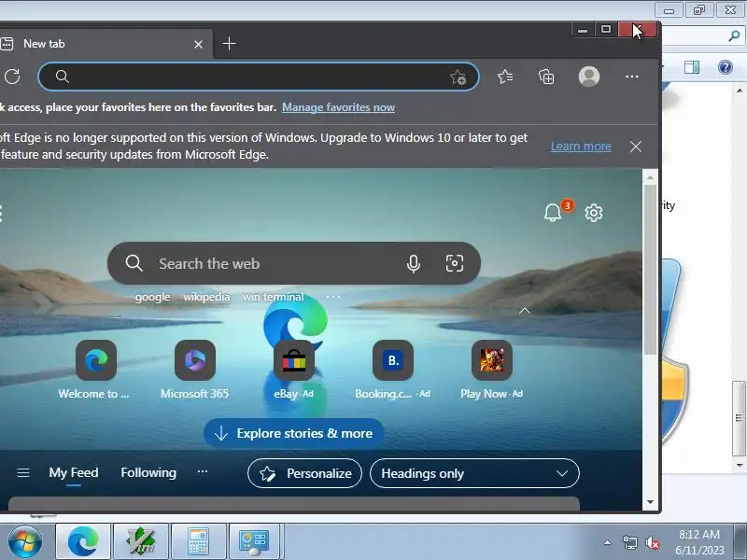Open the feed hamburger menu
The height and width of the screenshot is (560, 747).
tap(22, 473)
